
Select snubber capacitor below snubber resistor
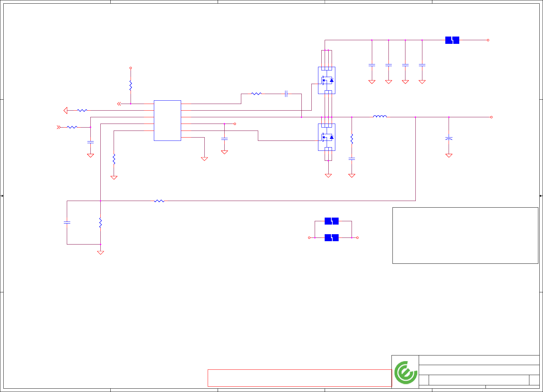(352, 159)
